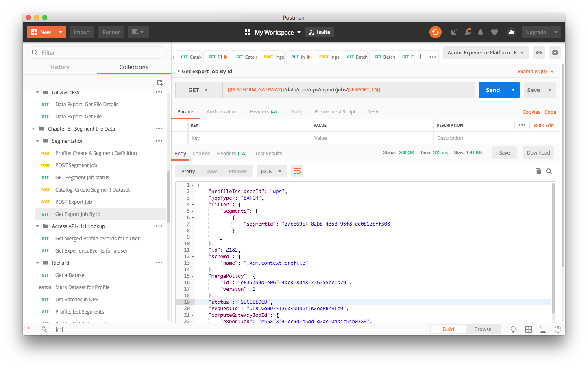The image size is (588, 368).
Task: Open the Authorization tab
Action: [x=222, y=111]
